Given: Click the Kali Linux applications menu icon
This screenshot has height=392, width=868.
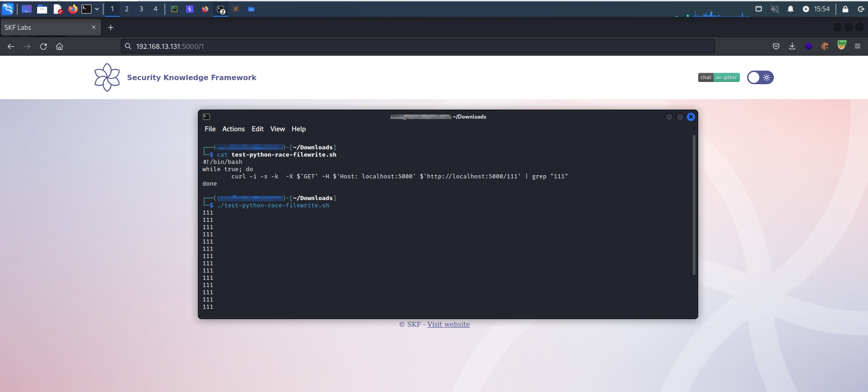Looking at the screenshot, I should click(x=8, y=9).
